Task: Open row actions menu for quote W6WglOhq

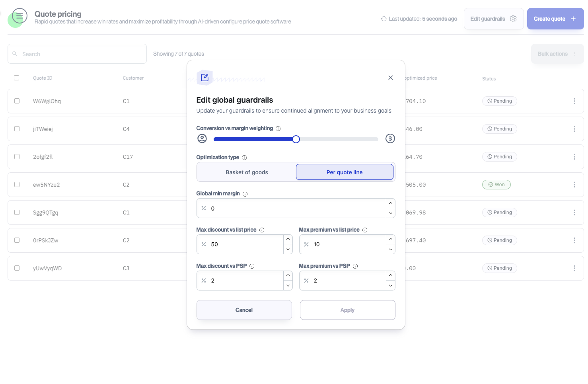Action: (x=574, y=101)
